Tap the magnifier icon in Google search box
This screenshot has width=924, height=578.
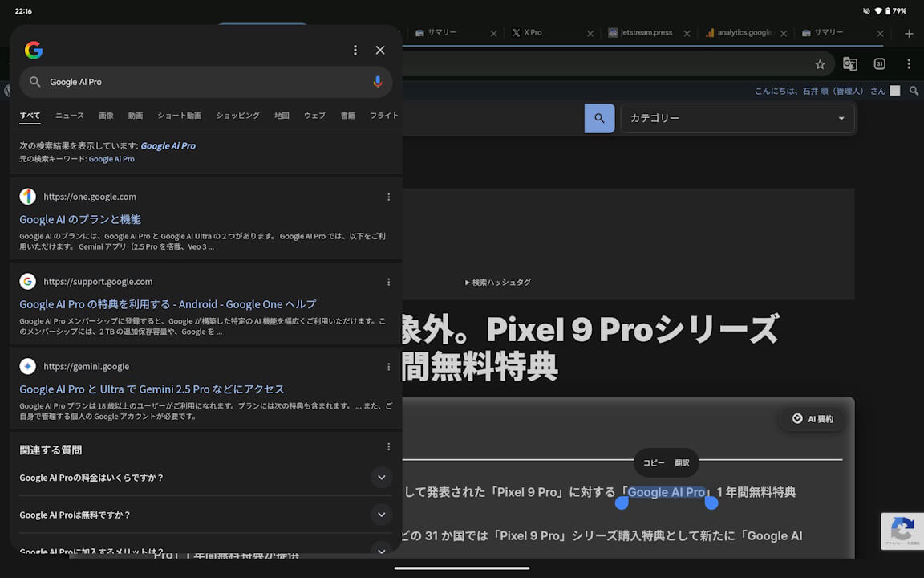(x=34, y=82)
